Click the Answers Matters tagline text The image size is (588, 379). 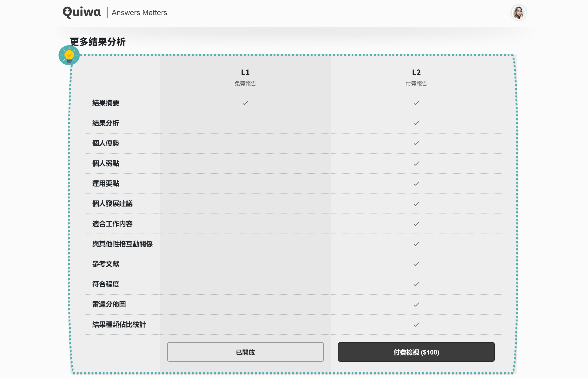139,13
